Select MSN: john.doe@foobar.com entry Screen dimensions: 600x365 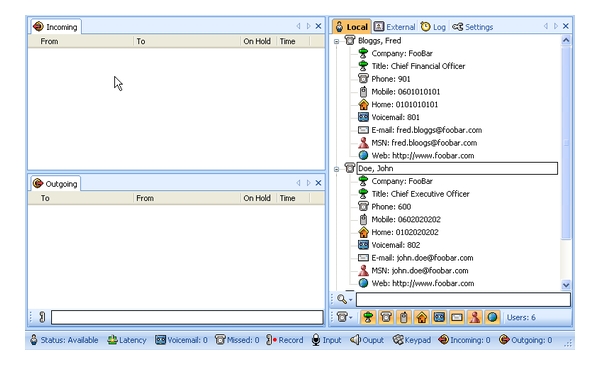[x=420, y=271]
